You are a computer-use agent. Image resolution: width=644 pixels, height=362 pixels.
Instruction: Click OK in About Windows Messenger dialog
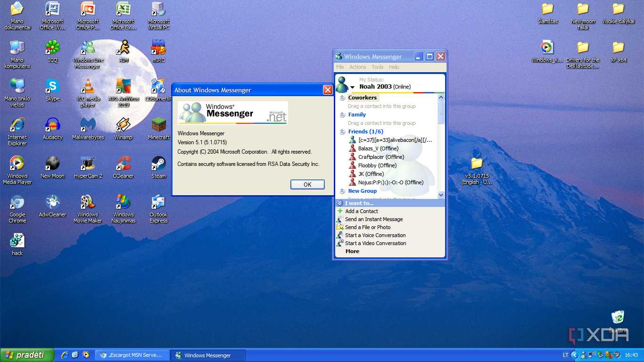(x=307, y=184)
